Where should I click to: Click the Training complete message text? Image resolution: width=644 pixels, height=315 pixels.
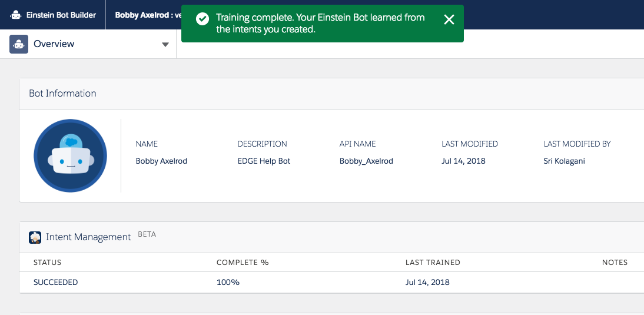click(320, 24)
